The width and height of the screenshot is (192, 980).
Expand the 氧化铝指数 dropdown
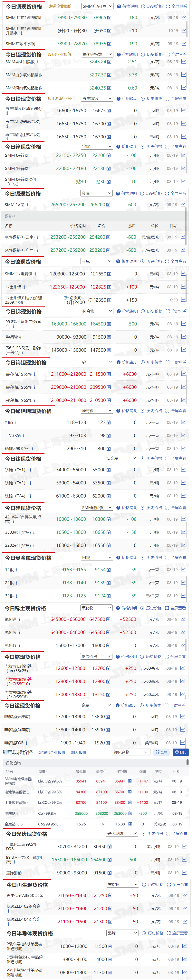click(97, 54)
